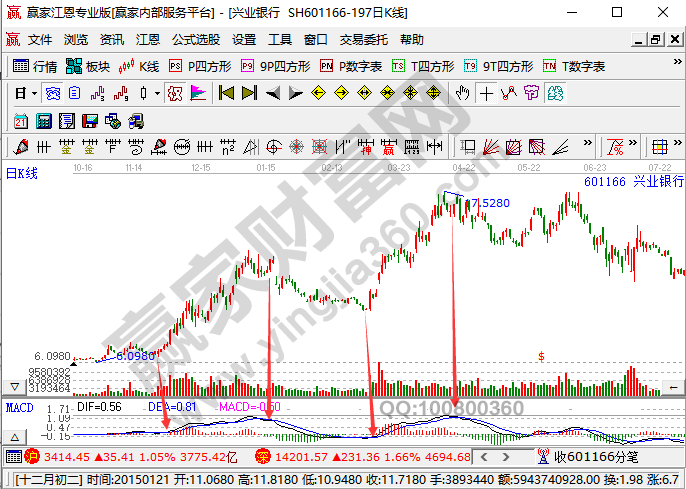Open the 公式选股 menu
This screenshot has width=686, height=489.
coord(196,40)
